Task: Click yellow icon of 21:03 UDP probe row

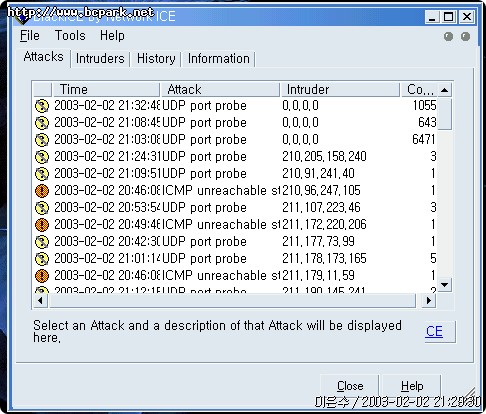Action: pyautogui.click(x=42, y=140)
